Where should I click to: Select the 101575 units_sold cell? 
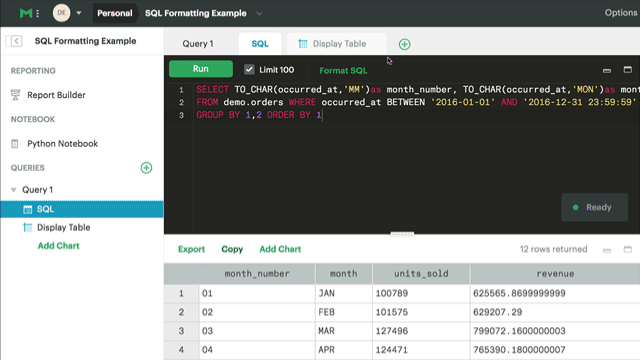tap(421, 312)
